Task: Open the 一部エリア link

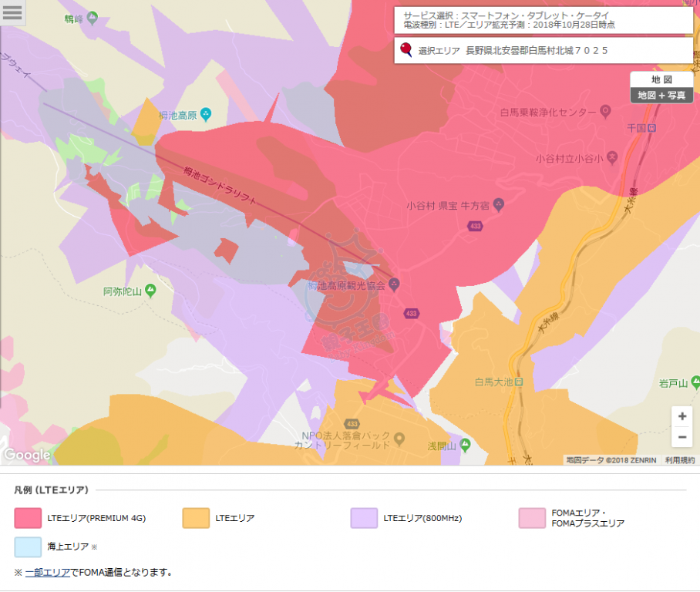Action: pyautogui.click(x=48, y=573)
